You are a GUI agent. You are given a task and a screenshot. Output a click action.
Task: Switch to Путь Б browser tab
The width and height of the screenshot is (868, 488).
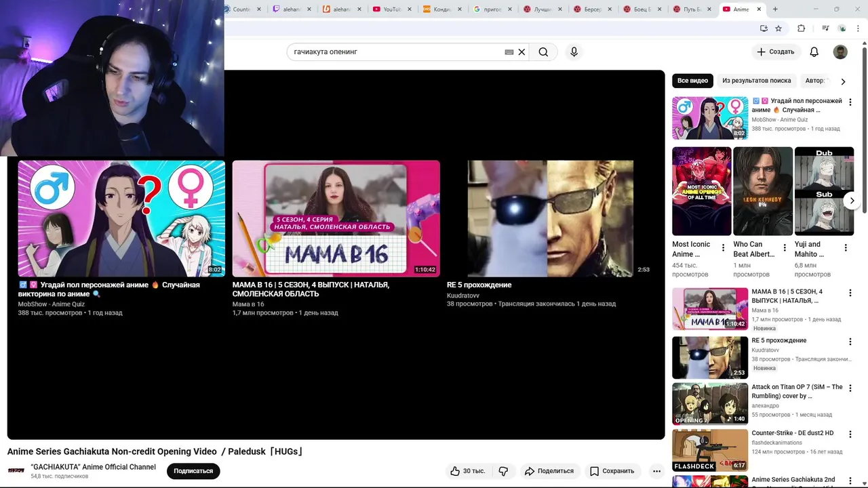[692, 9]
